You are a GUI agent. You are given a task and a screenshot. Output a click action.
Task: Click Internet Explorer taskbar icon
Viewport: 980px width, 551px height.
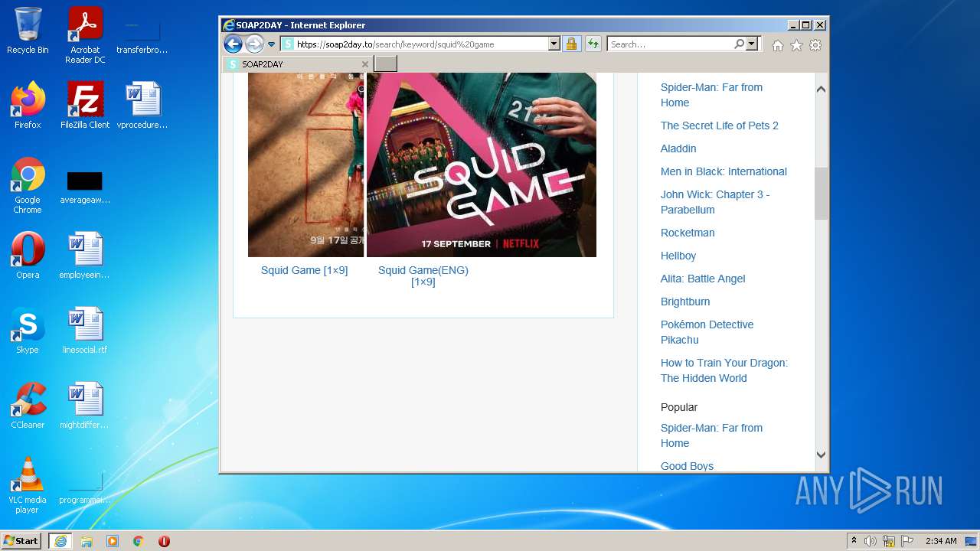[x=60, y=541]
